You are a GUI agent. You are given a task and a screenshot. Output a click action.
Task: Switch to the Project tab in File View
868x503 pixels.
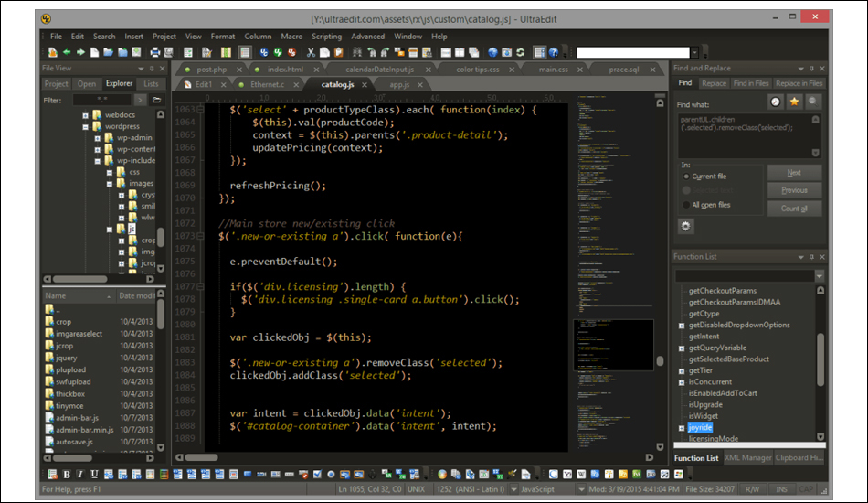click(x=56, y=83)
